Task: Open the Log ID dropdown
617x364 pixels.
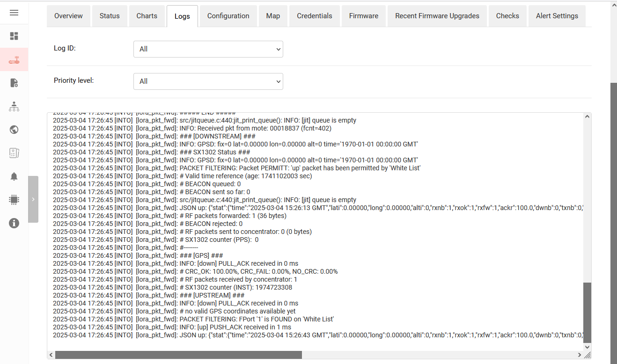Action: pyautogui.click(x=208, y=49)
